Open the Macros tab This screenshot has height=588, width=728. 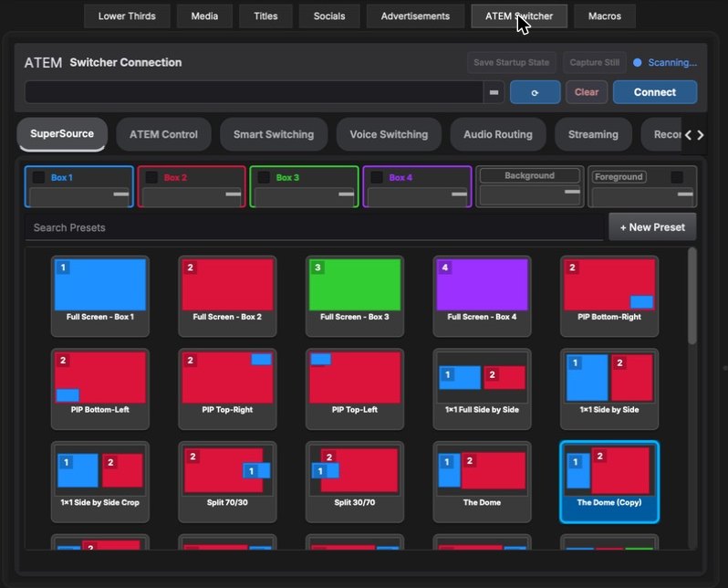(605, 16)
